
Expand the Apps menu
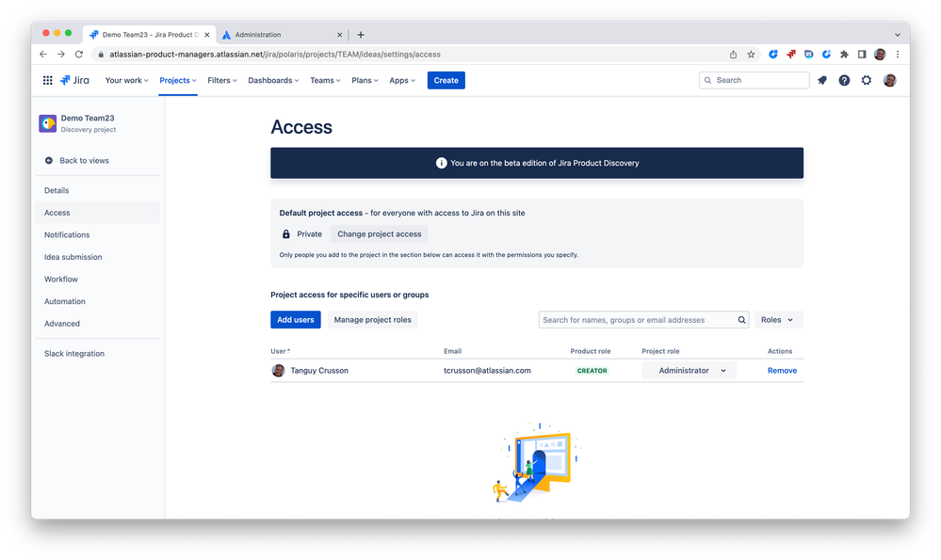point(402,80)
